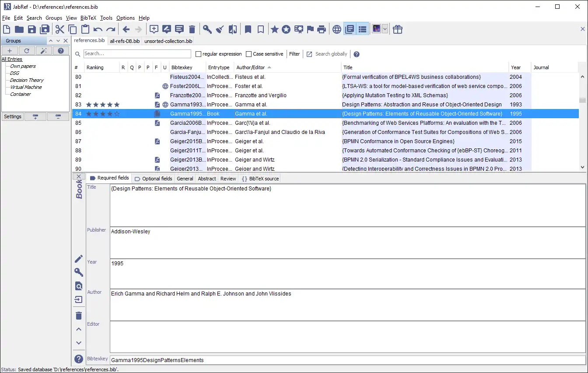The image size is (588, 373).
Task: Select the Decision Theory group
Action: click(x=27, y=80)
